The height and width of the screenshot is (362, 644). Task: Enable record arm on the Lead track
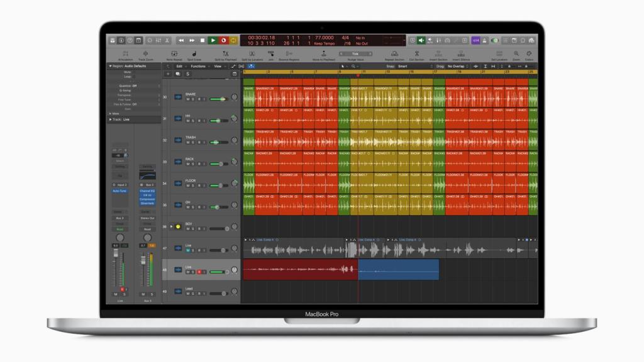[x=199, y=293]
